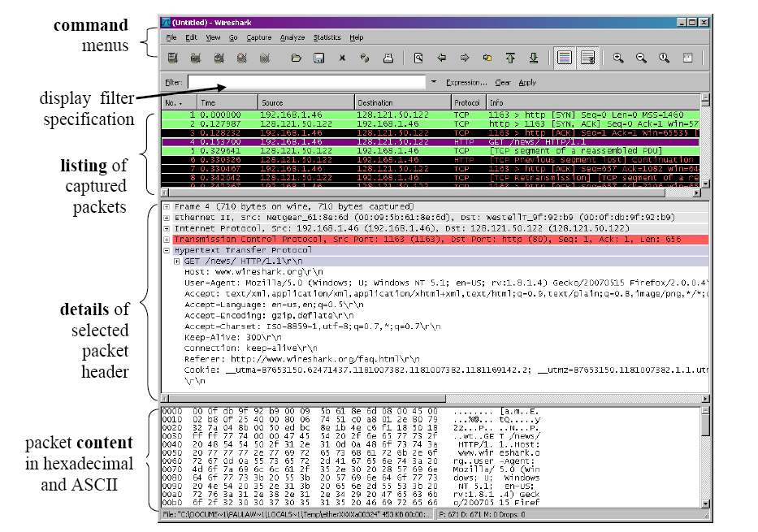
Task: Expand the Internet Protocol node
Action: pos(167,228)
